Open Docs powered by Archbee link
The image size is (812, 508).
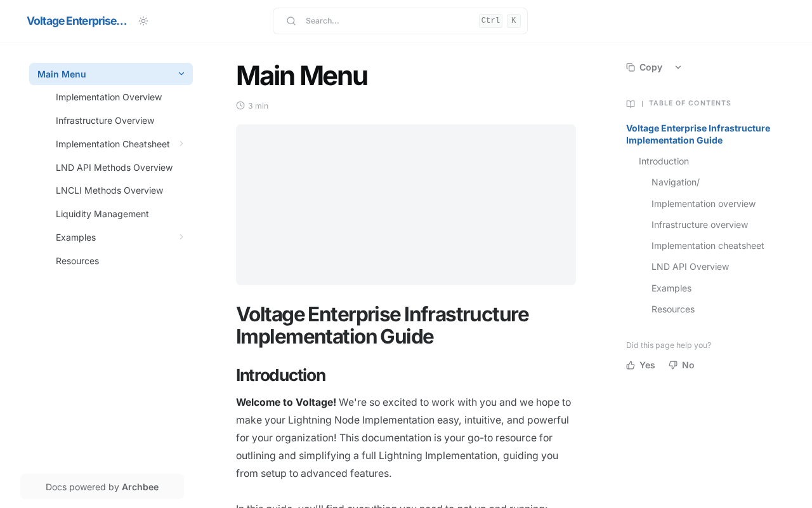pyautogui.click(x=102, y=487)
